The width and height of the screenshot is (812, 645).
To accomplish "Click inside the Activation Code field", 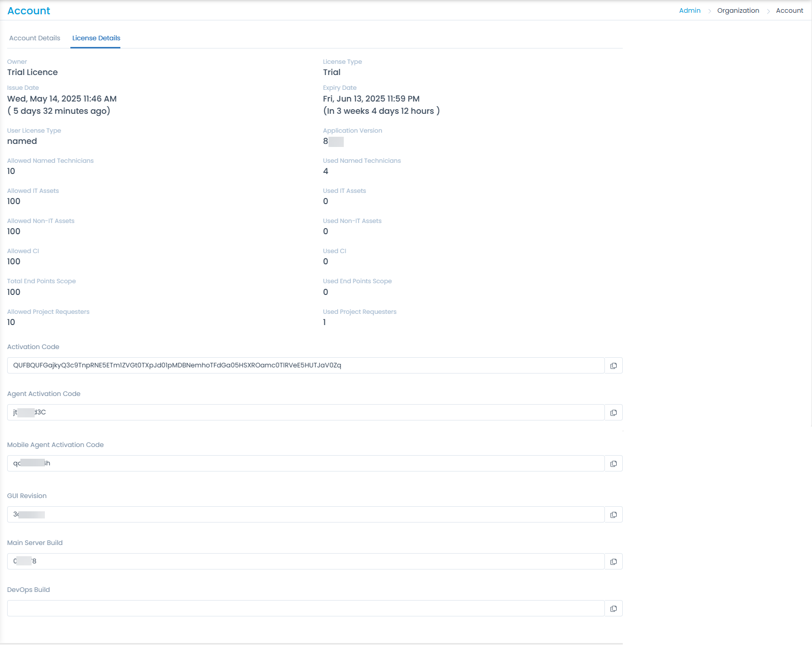I will tap(306, 365).
